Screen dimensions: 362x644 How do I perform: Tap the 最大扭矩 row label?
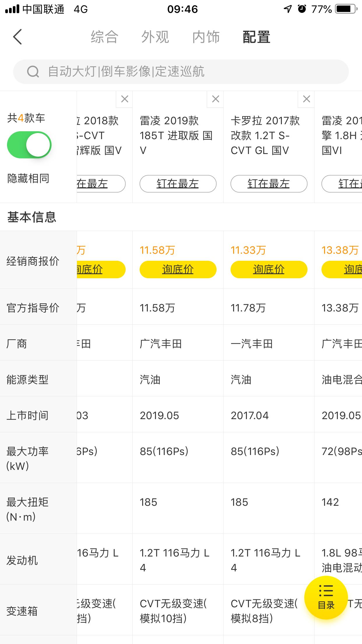pyautogui.click(x=27, y=509)
